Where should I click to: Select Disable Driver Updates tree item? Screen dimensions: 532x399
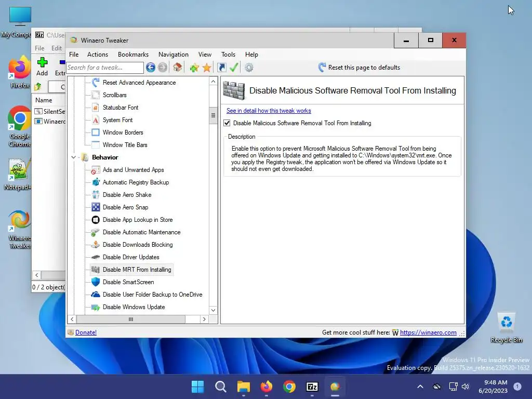click(131, 257)
